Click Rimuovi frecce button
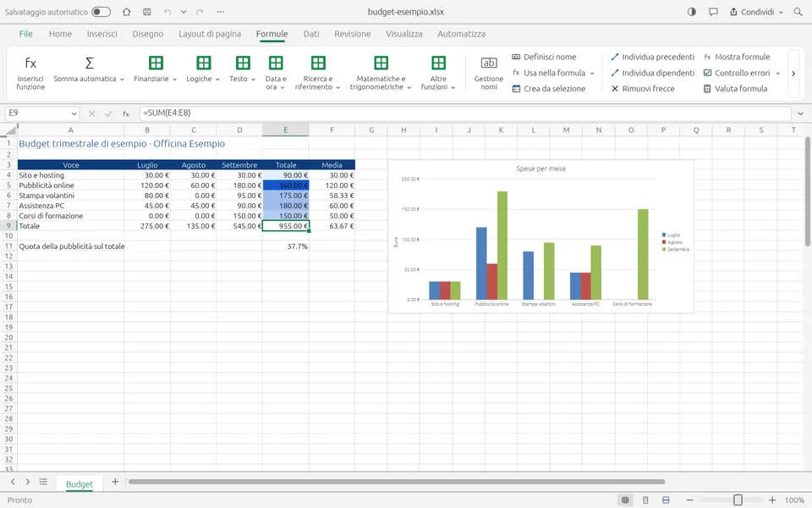 pos(643,89)
